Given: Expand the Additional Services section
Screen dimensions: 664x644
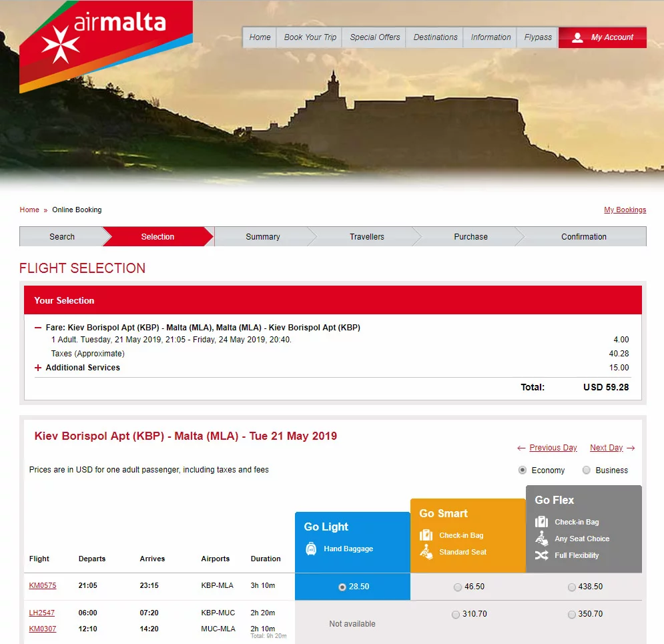Looking at the screenshot, I should coord(37,368).
